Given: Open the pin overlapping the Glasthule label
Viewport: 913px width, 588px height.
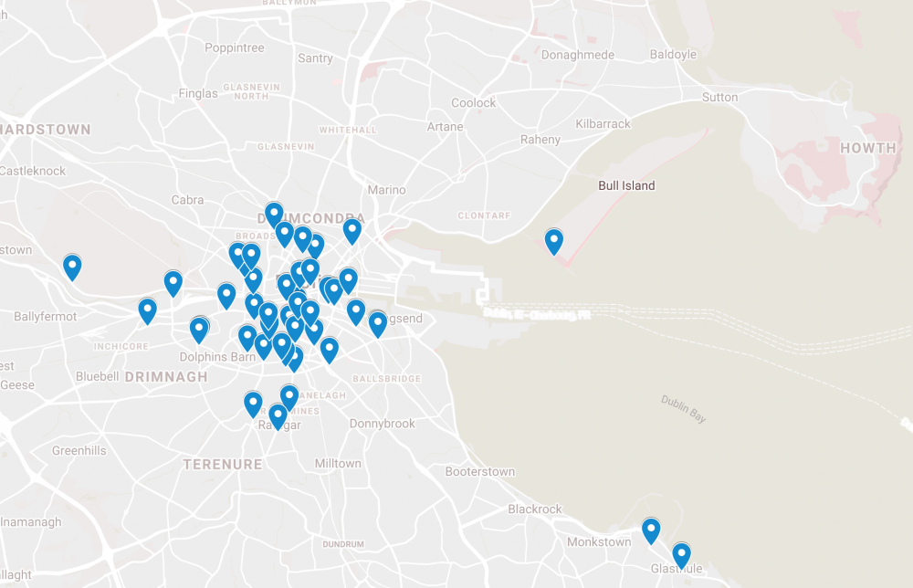Looking at the screenshot, I should point(681,555).
